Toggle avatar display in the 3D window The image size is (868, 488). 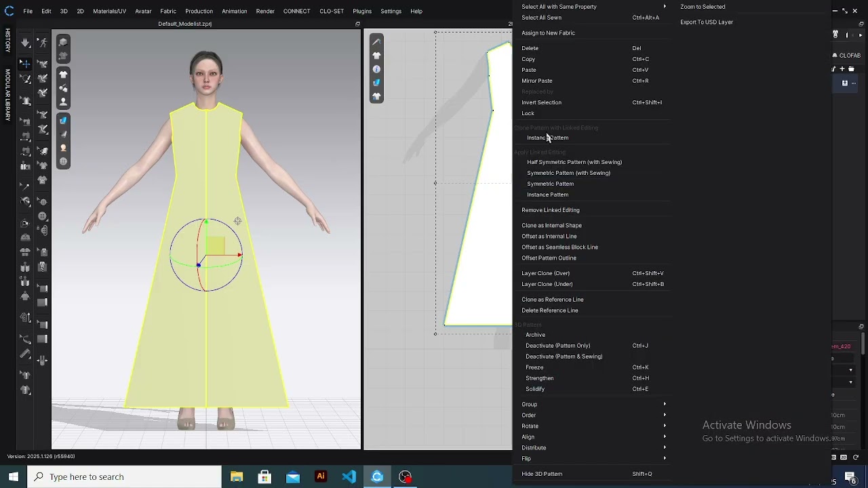63,102
